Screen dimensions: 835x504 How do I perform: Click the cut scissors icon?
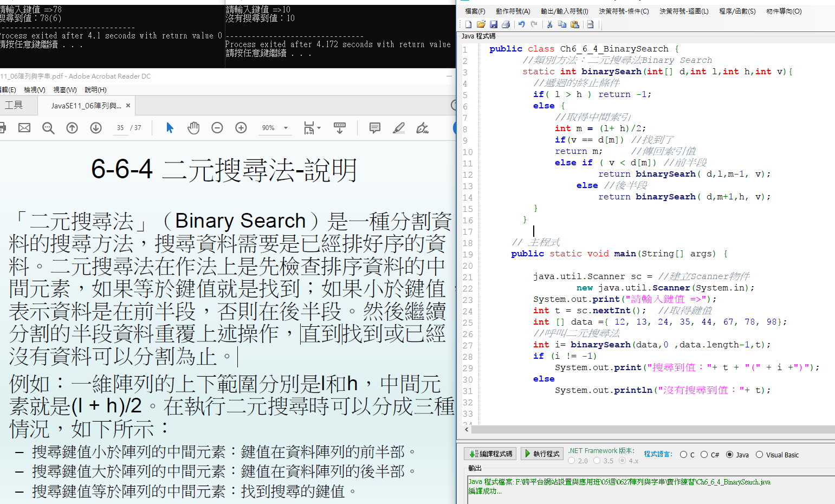coord(549,24)
